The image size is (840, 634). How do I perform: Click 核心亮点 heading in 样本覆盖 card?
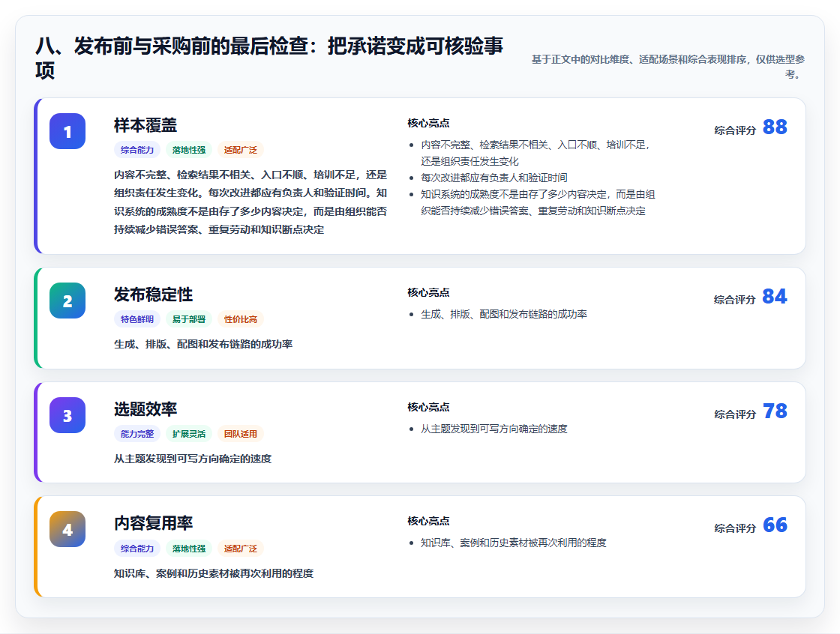pos(428,123)
